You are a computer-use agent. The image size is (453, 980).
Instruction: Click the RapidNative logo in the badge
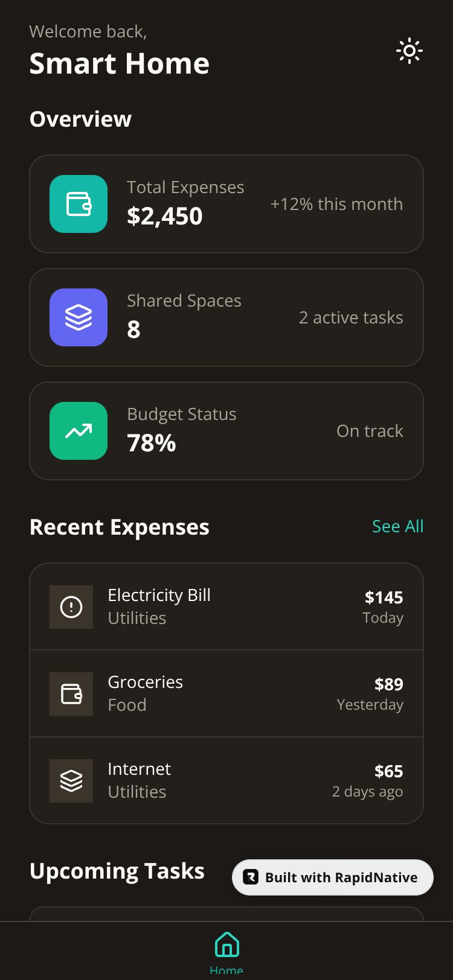pos(251,877)
